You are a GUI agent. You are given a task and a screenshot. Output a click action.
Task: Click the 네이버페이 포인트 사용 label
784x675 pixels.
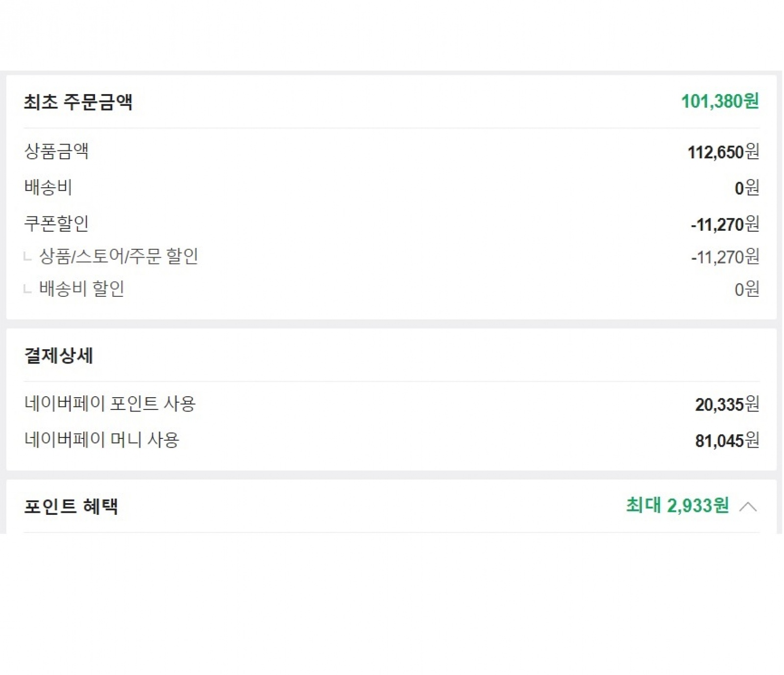[110, 404]
